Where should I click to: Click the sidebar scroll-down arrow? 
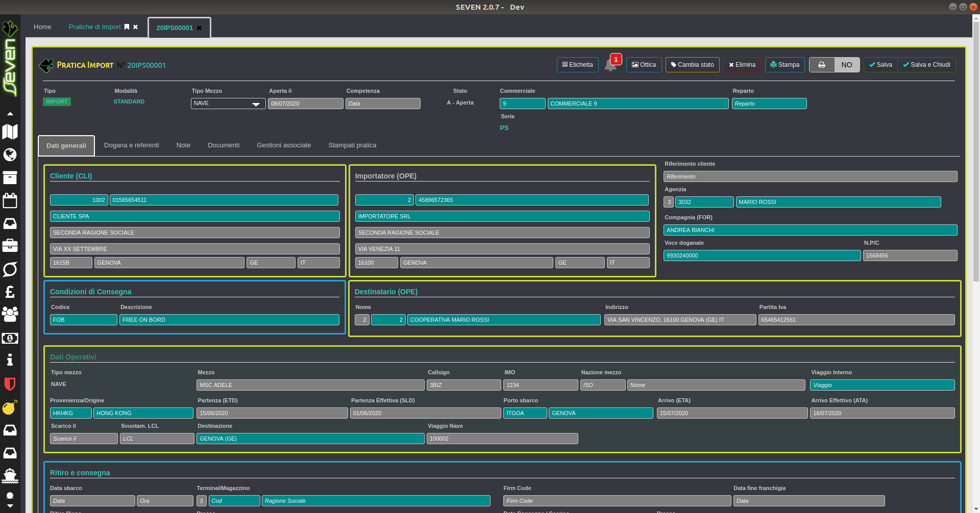(x=10, y=506)
